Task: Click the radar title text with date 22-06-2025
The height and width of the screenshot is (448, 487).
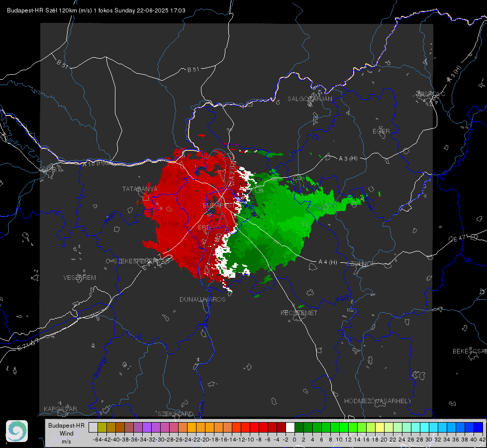Action: [97, 10]
